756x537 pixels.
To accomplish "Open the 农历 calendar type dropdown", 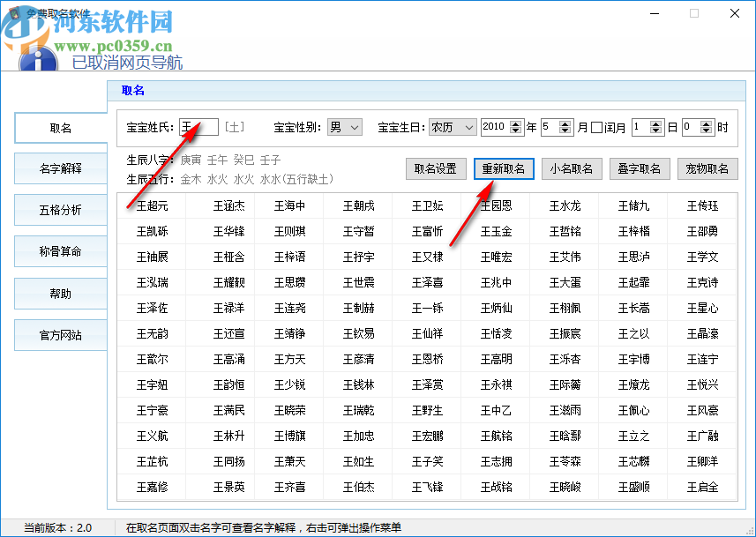I will point(452,127).
